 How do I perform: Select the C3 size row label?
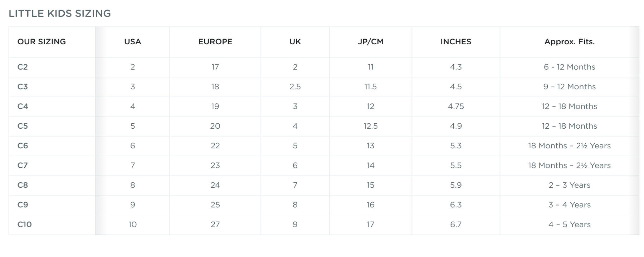click(23, 87)
